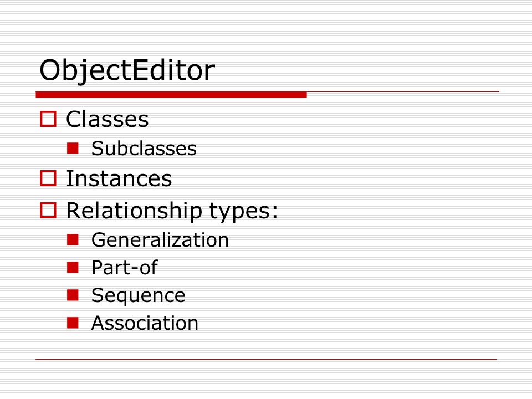Click the Classes bullet text
Image resolution: width=532 pixels, height=399 pixels.
pyautogui.click(x=107, y=119)
